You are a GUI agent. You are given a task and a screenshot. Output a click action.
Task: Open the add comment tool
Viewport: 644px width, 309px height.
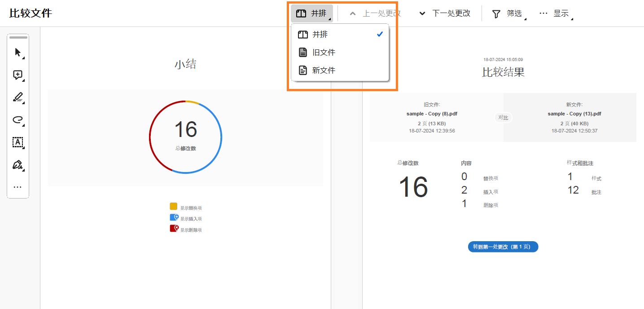(18, 75)
